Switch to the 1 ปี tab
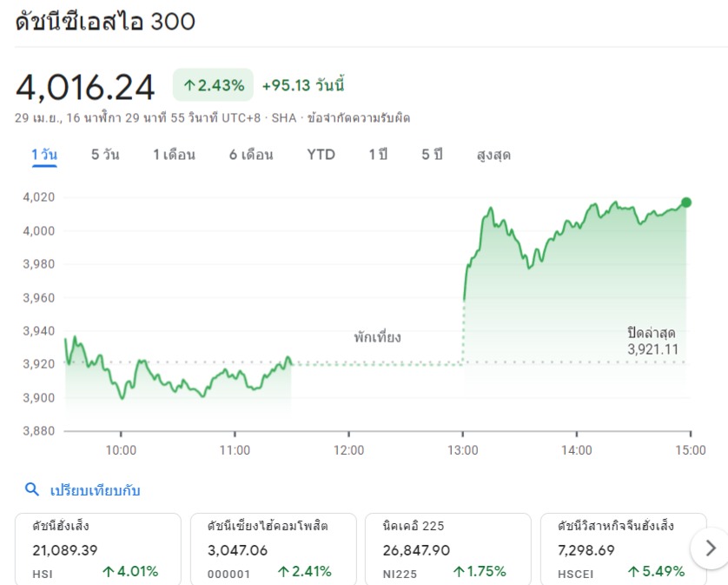This screenshot has width=728, height=585. 378,156
